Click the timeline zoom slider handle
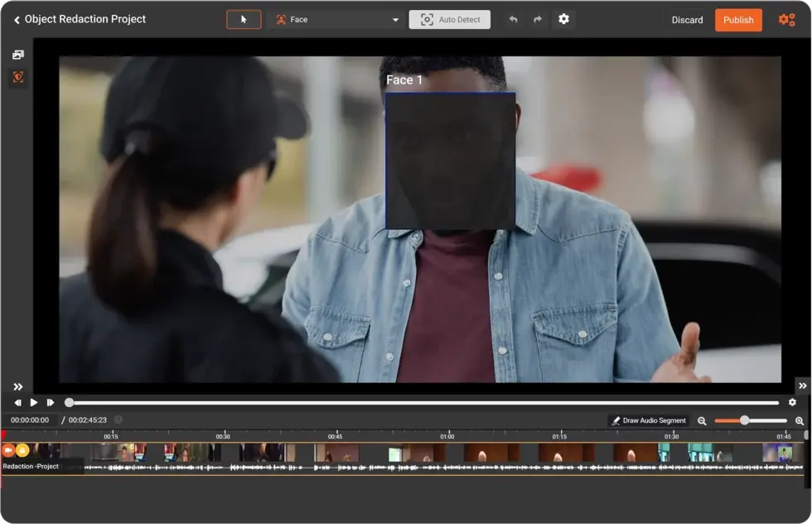 click(744, 420)
